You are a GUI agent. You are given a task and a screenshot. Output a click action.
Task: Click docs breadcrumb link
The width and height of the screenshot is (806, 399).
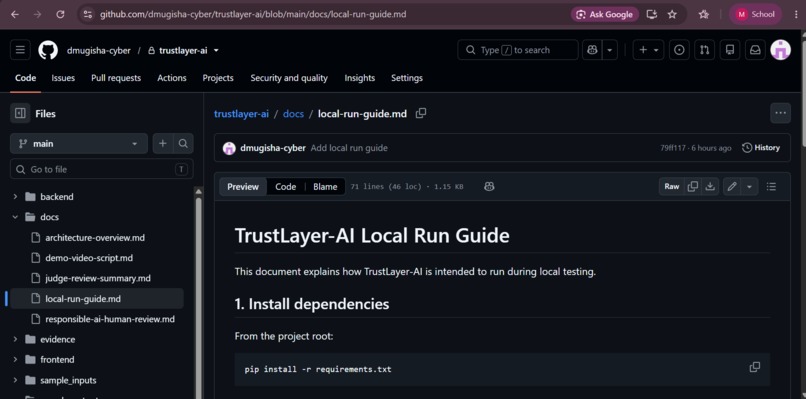[x=294, y=114]
